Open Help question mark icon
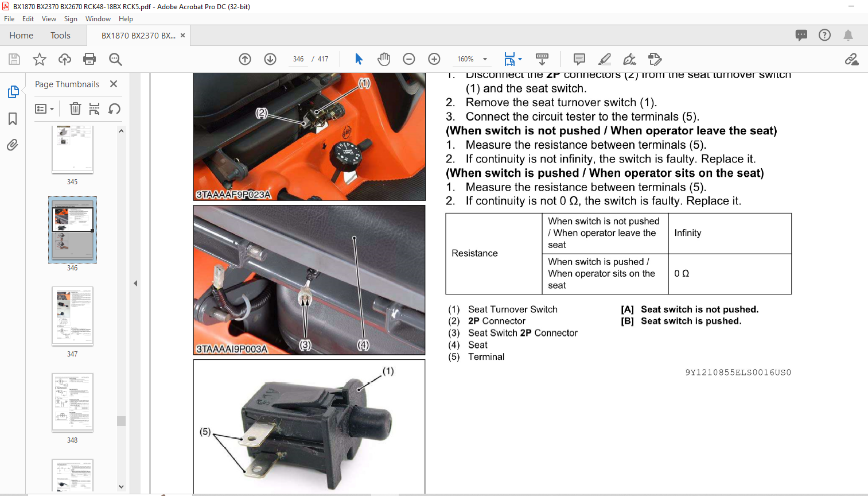 [824, 35]
